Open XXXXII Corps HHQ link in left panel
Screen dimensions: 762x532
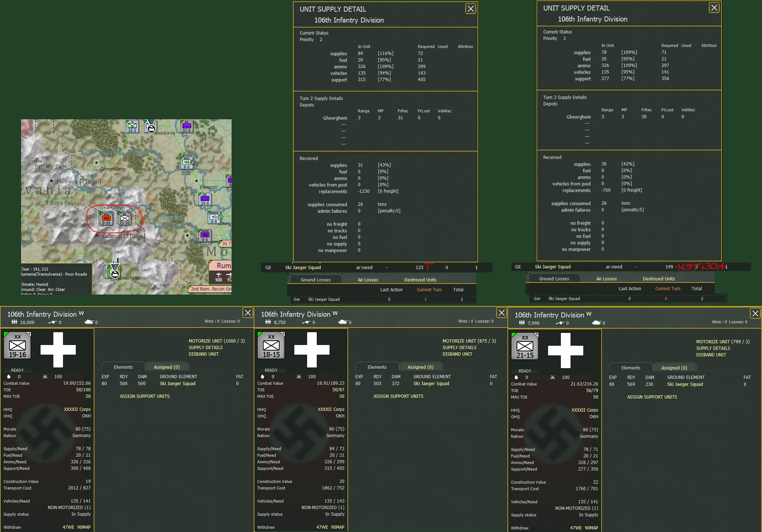pos(77,409)
